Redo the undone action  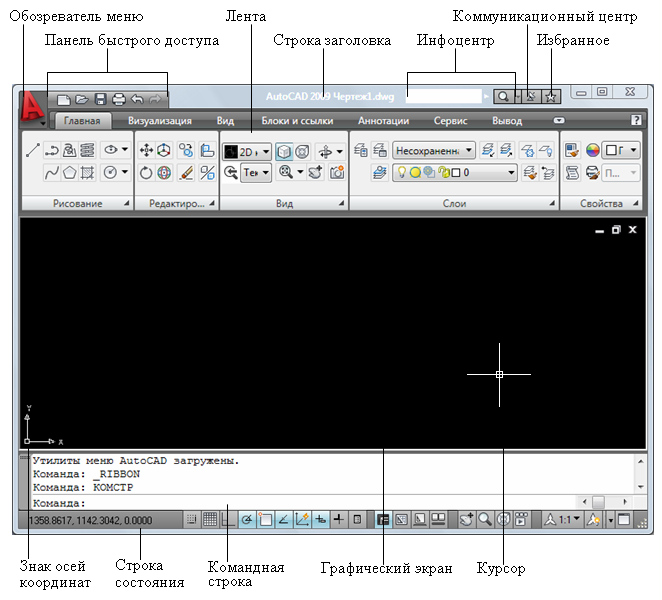(x=155, y=100)
